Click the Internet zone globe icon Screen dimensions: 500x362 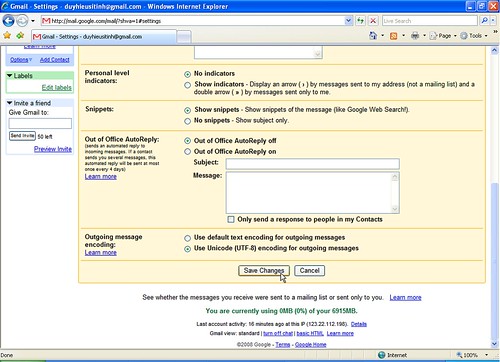(x=382, y=355)
